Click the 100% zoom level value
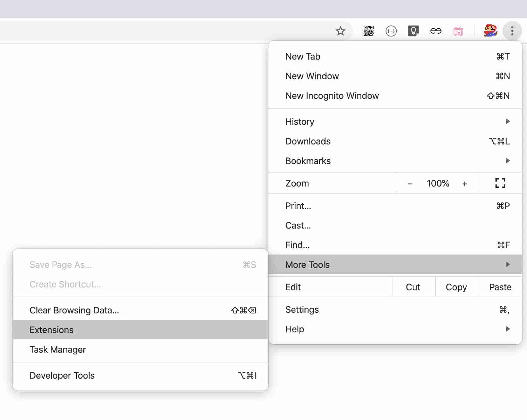 point(438,183)
